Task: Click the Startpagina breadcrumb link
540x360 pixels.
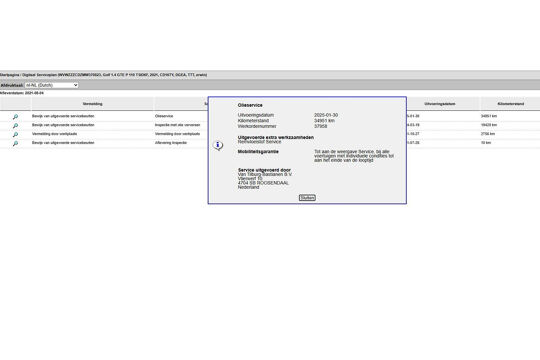Action: pos(9,75)
